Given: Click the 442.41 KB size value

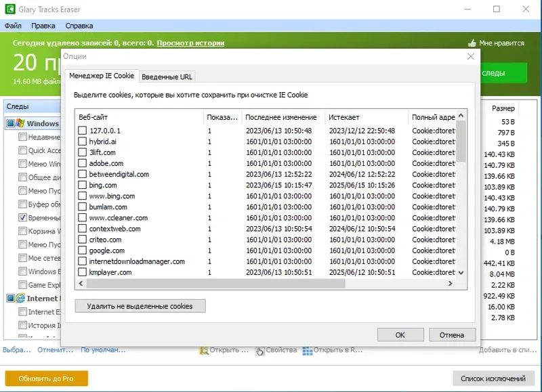Looking at the screenshot, I should 499,263.
